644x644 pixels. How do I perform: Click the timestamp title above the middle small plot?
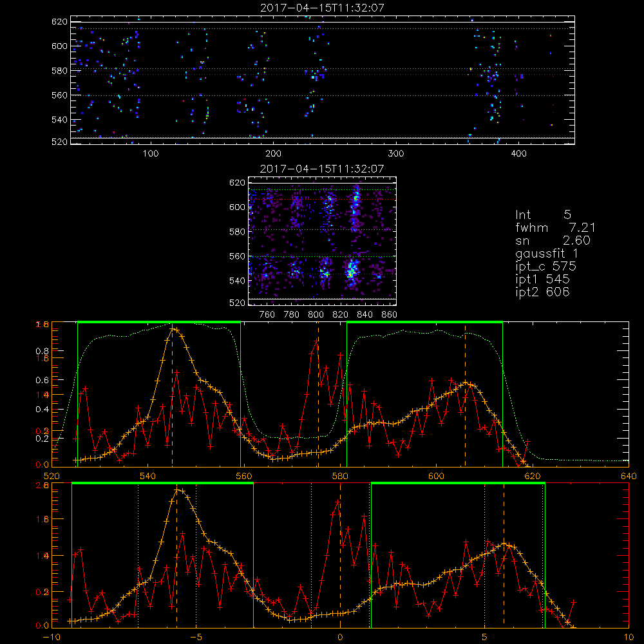point(322,169)
